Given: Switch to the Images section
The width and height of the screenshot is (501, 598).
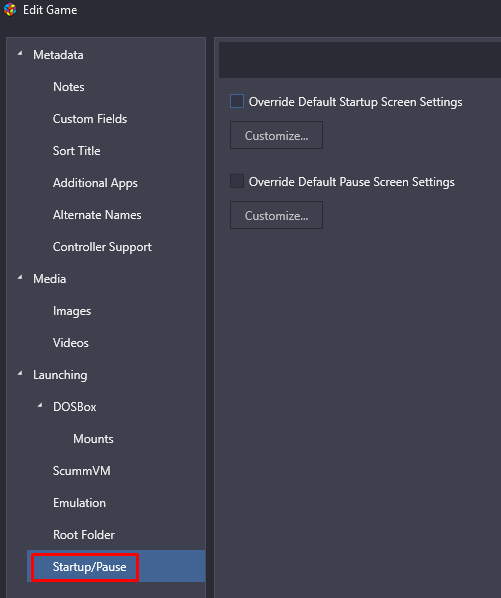Looking at the screenshot, I should pos(72,311).
